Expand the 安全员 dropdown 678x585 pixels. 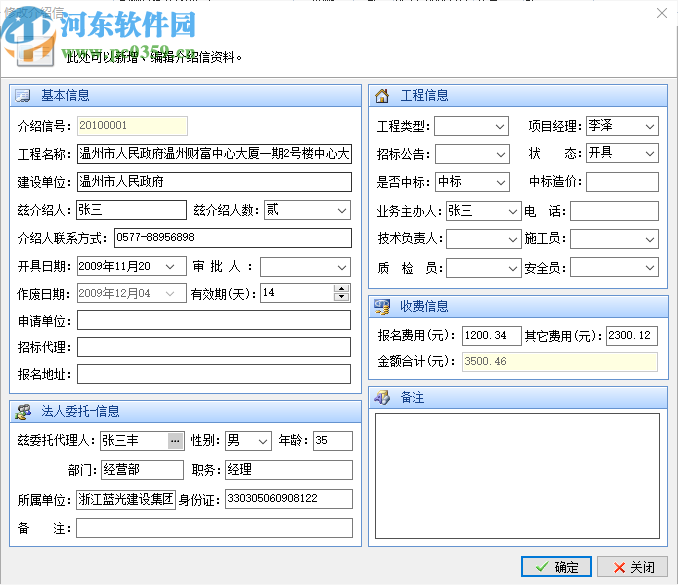(x=649, y=268)
